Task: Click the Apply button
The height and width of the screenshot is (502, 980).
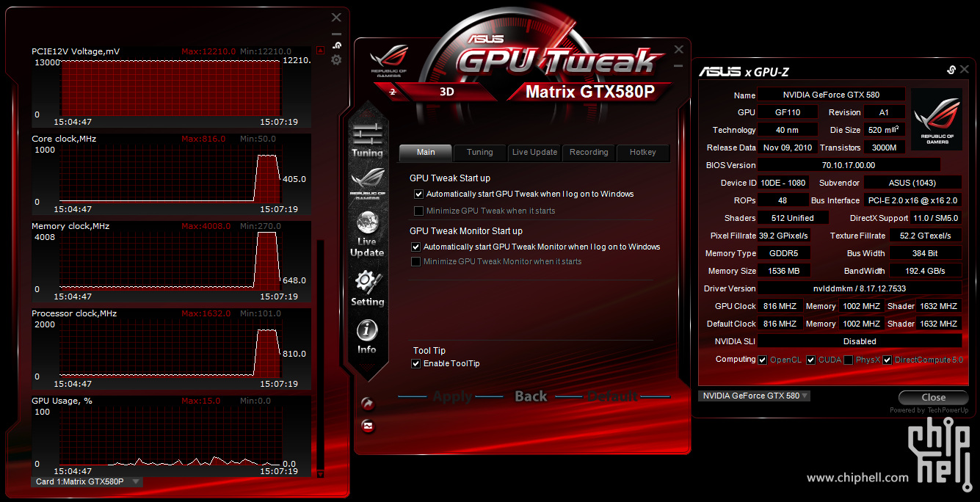Action: pyautogui.click(x=453, y=396)
